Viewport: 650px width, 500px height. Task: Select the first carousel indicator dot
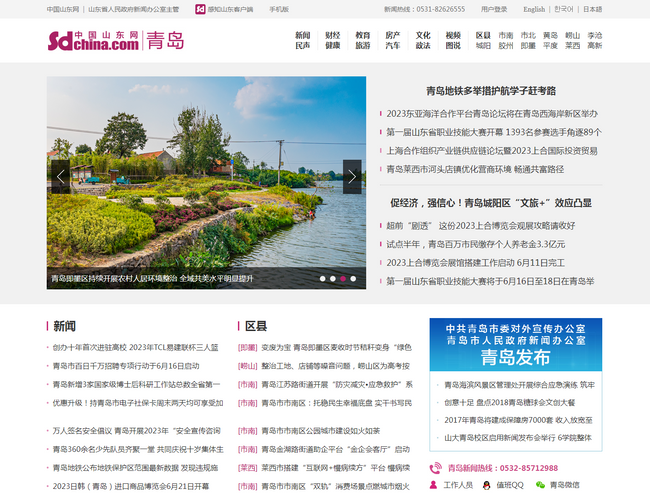322,279
